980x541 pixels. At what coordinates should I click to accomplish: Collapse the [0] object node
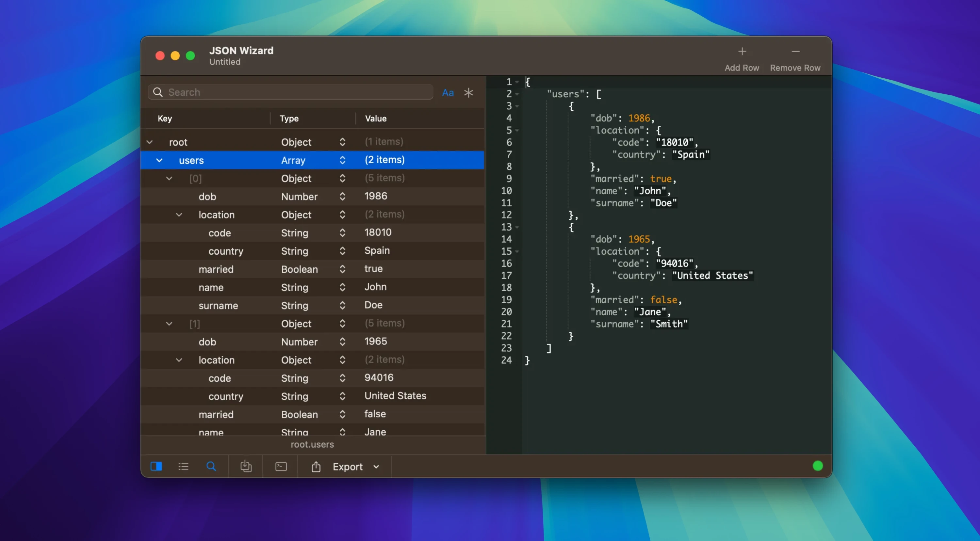[x=169, y=178]
